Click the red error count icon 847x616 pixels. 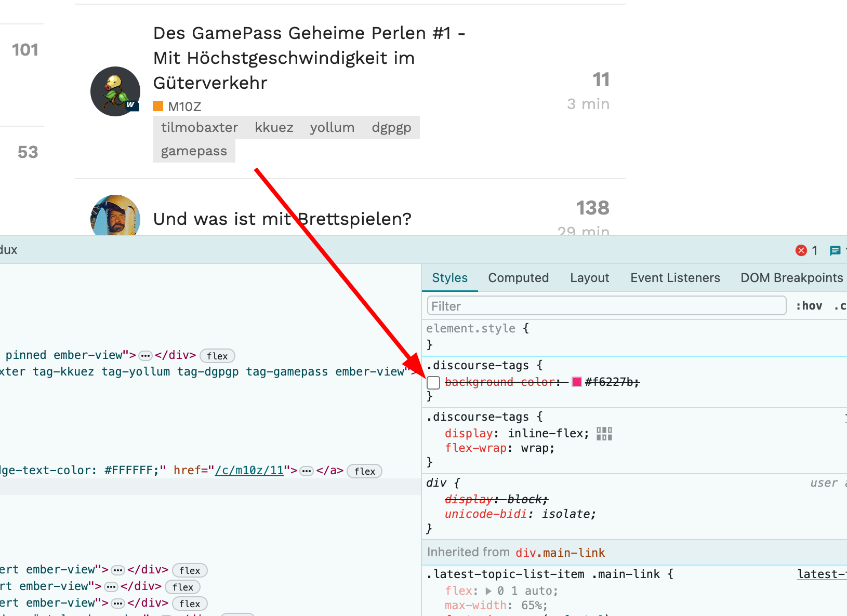tap(801, 251)
